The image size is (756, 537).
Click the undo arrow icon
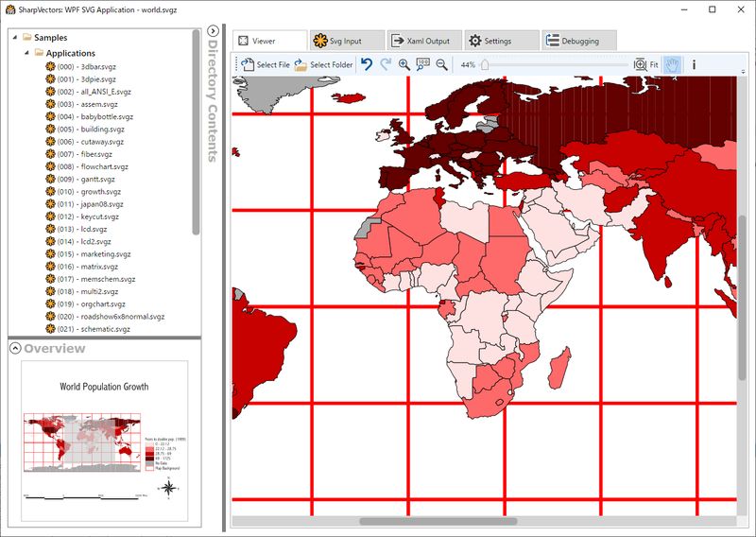(367, 64)
